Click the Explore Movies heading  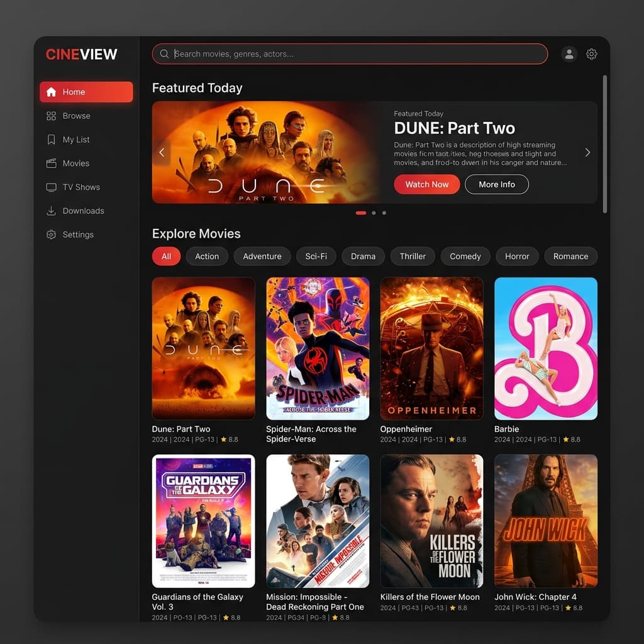click(x=196, y=234)
